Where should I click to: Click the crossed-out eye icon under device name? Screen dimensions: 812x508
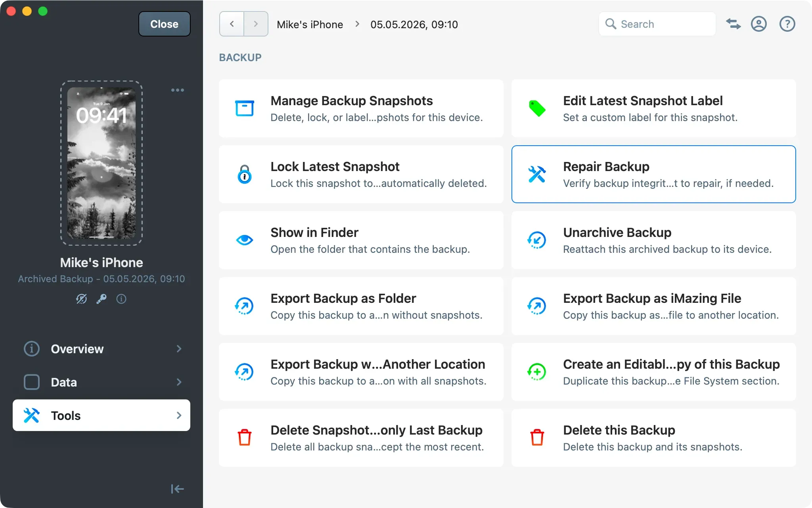(x=81, y=299)
